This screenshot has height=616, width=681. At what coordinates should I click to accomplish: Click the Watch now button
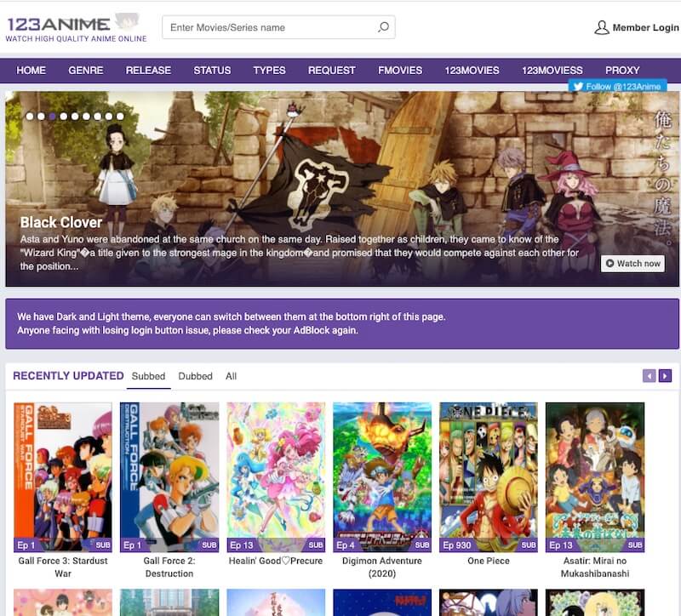(632, 264)
